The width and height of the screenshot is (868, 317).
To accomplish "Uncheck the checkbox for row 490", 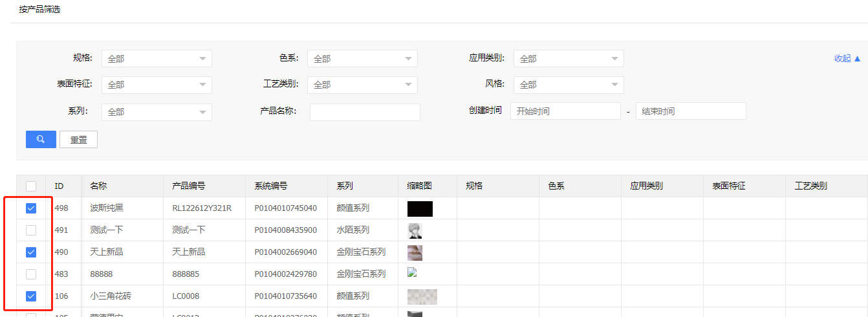I will [31, 252].
